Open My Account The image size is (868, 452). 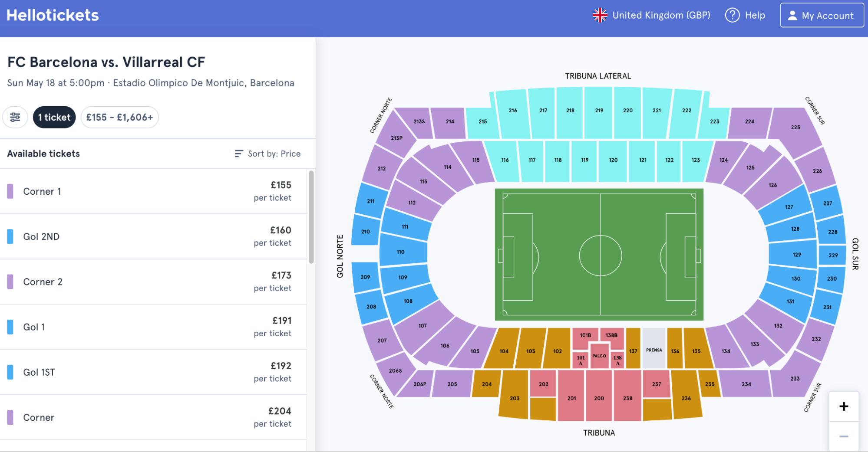tap(822, 15)
